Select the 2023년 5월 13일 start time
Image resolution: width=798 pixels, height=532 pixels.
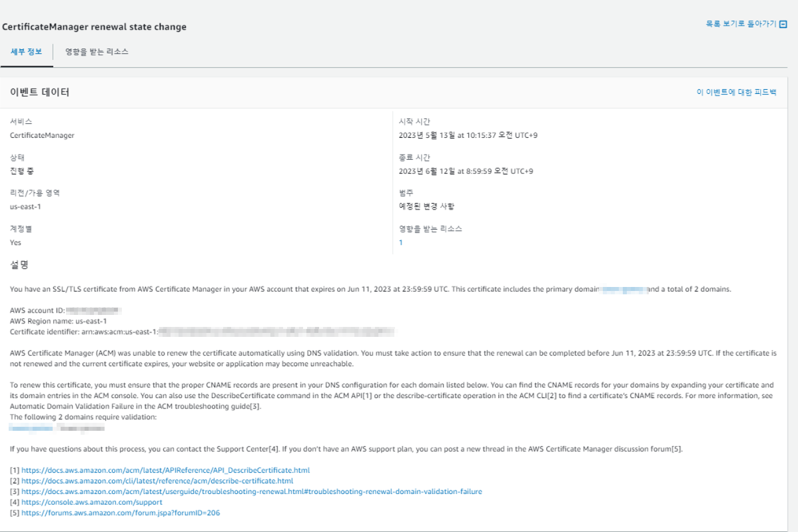click(468, 135)
